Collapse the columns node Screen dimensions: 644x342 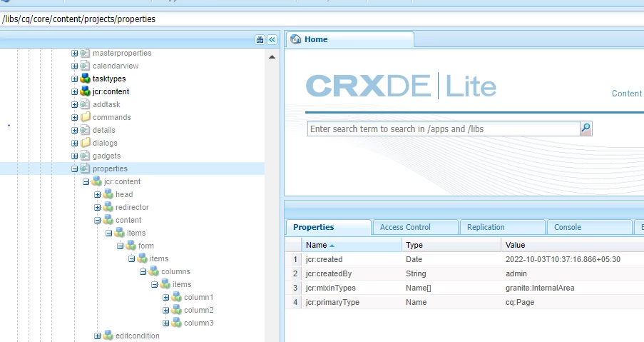pos(143,272)
